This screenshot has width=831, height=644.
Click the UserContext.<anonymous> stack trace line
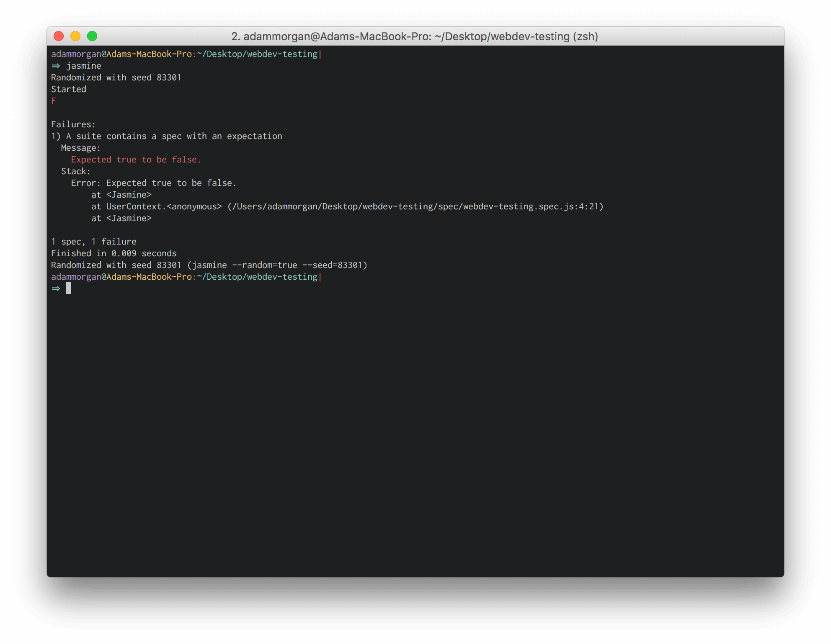347,206
